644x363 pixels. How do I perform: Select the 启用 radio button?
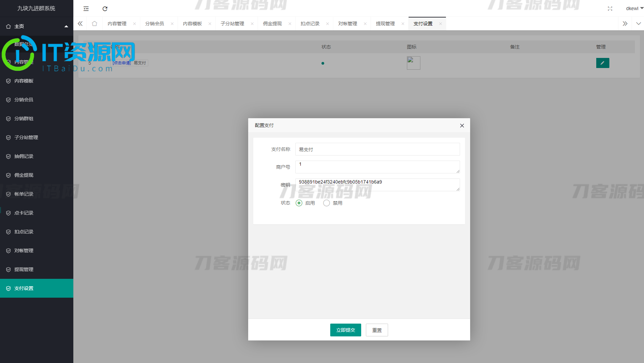point(299,203)
